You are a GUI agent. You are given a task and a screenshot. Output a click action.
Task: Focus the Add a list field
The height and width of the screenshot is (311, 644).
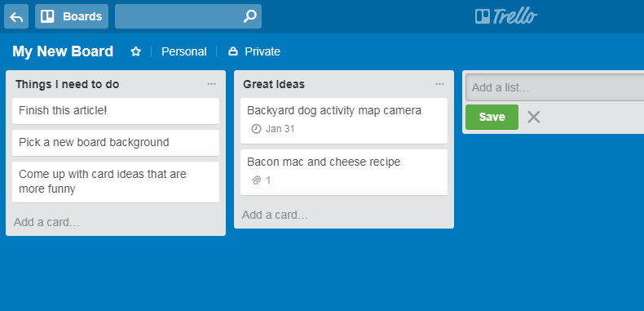pyautogui.click(x=555, y=87)
